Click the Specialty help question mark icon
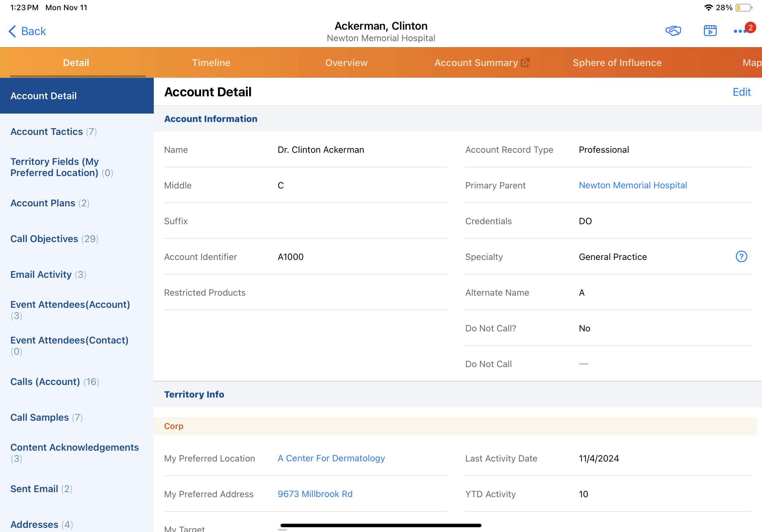The image size is (762, 532). [741, 256]
